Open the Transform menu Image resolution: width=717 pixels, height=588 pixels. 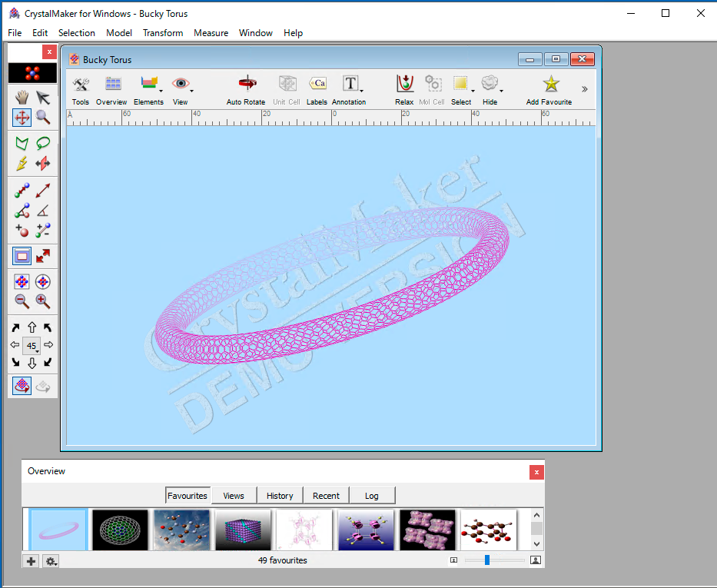tap(163, 33)
